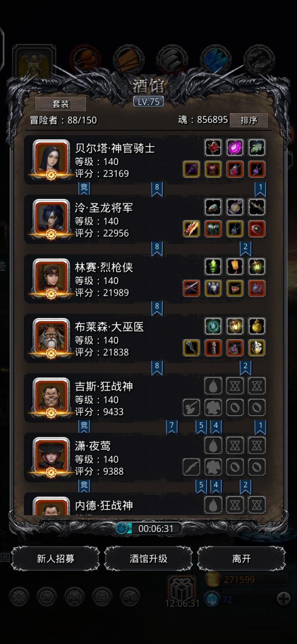This screenshot has width=297, height=644.
Task: Click 新人招募 recruit button
Action: click(x=56, y=559)
